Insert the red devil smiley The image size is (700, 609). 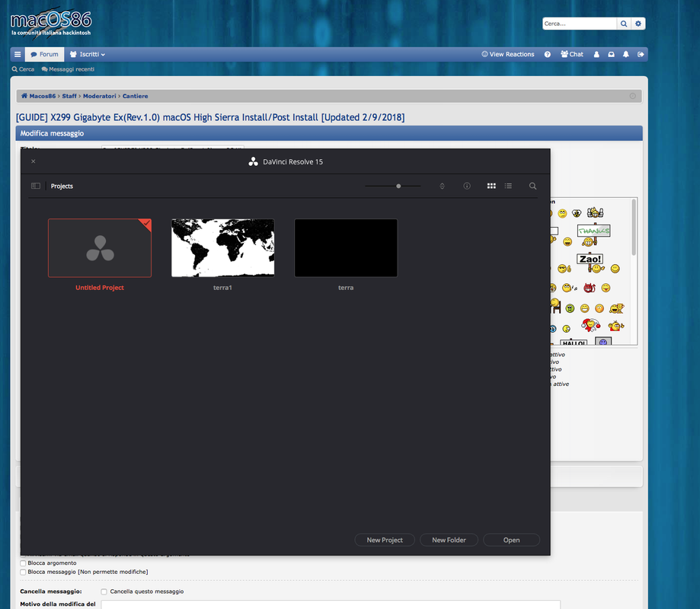tap(590, 288)
